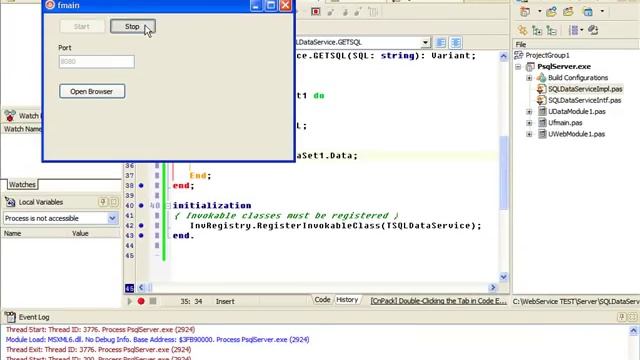640x360 pixels.
Task: Click the CnPack Double-Clicking the Tab link
Action: click(x=438, y=301)
